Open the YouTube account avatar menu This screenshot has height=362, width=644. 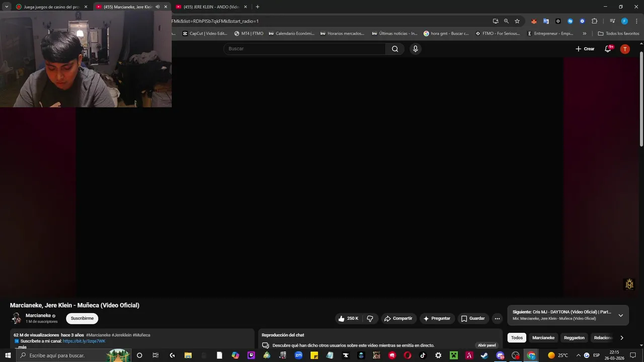(625, 49)
